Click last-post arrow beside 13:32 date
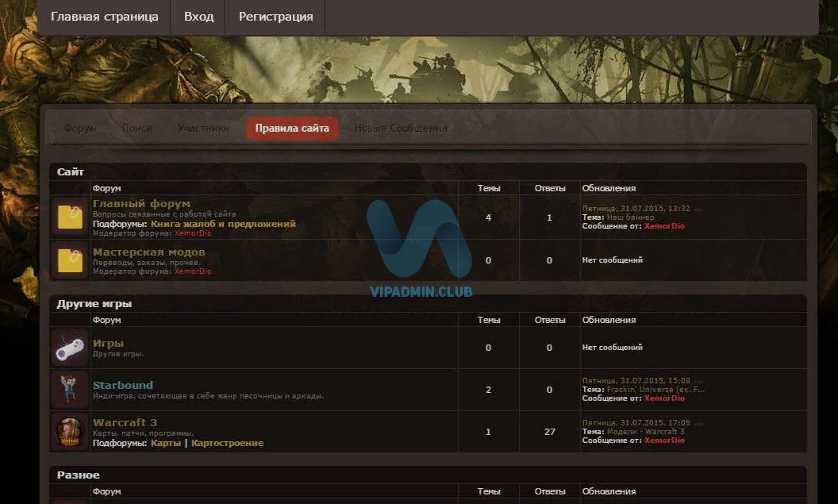 [x=698, y=209]
